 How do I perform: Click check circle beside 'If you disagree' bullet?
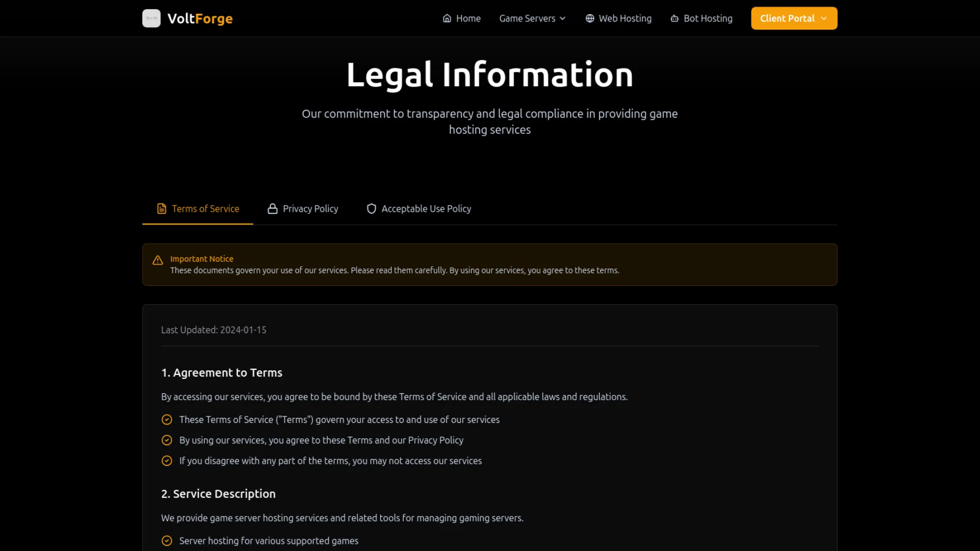[167, 461]
